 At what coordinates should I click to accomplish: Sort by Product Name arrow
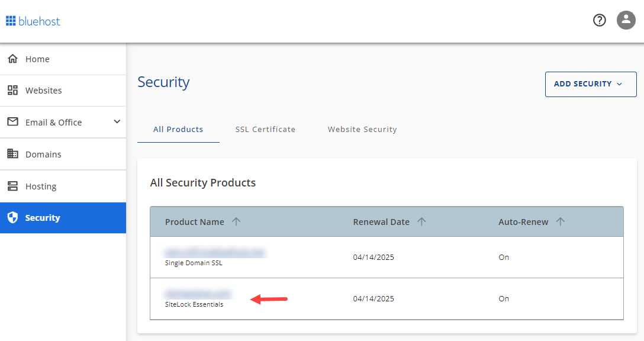236,221
